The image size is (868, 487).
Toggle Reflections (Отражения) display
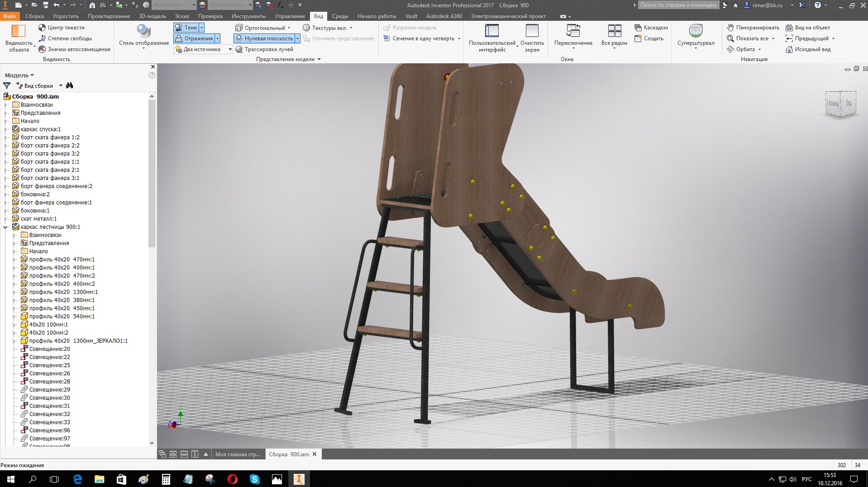tap(194, 38)
